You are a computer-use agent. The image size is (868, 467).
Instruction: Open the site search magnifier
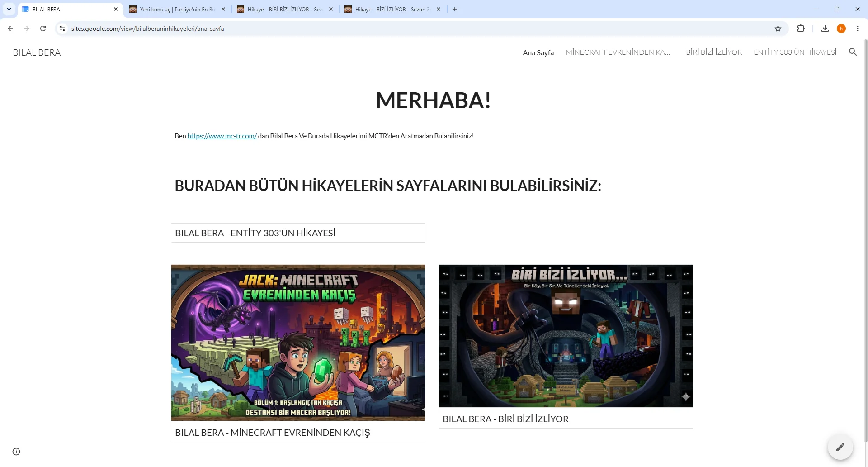853,52
